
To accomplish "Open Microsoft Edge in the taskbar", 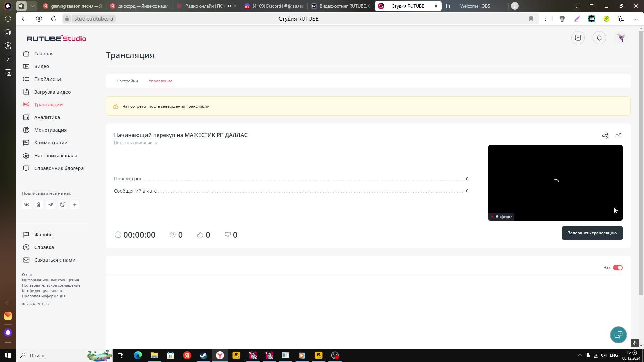I will coord(138,355).
